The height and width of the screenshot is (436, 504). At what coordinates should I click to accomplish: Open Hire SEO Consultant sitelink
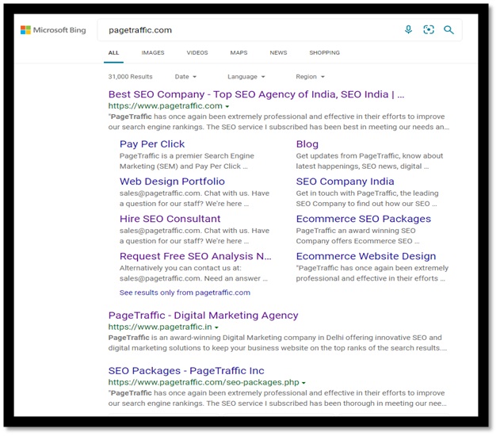(170, 219)
